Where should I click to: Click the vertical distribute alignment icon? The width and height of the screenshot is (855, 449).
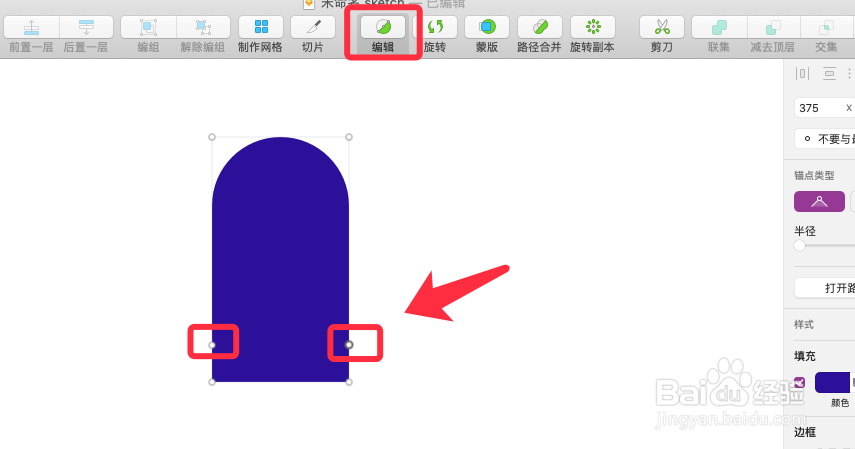(829, 73)
